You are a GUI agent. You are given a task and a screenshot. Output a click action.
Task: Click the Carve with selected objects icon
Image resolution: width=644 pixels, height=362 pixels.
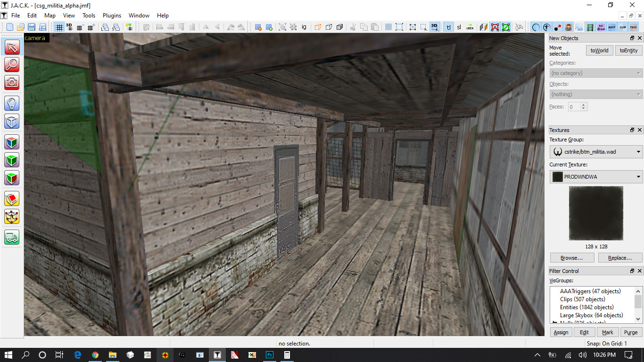318,27
